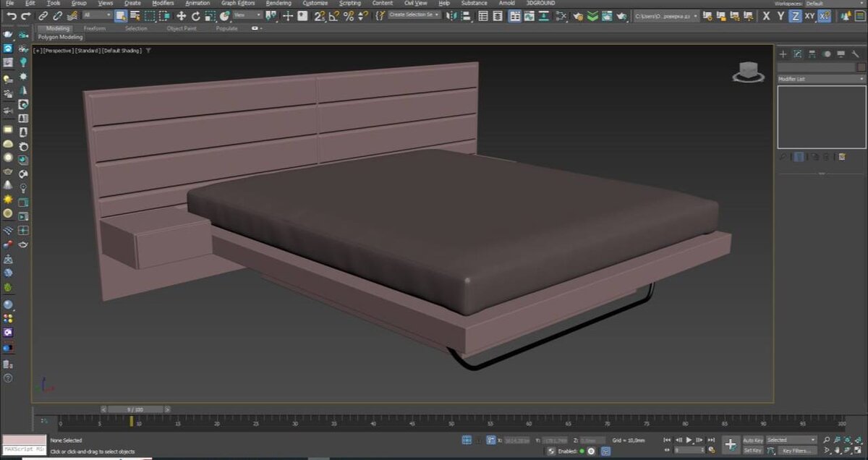
Task: Toggle the Percent Snap icon
Action: click(348, 15)
